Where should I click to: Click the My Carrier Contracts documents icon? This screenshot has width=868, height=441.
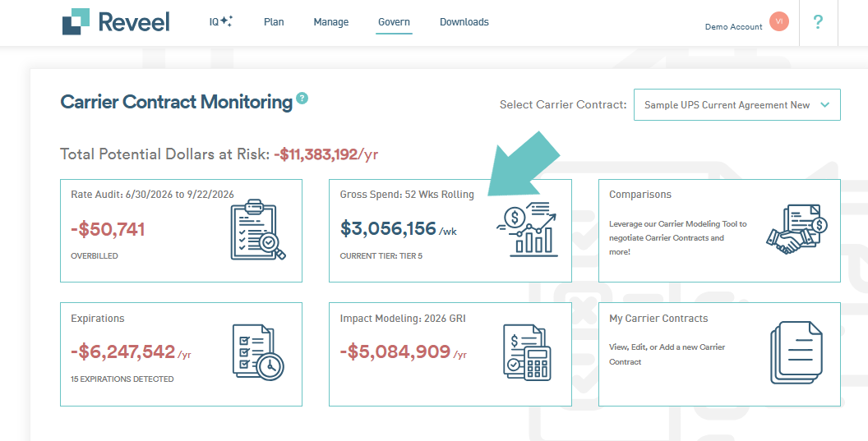tap(796, 353)
